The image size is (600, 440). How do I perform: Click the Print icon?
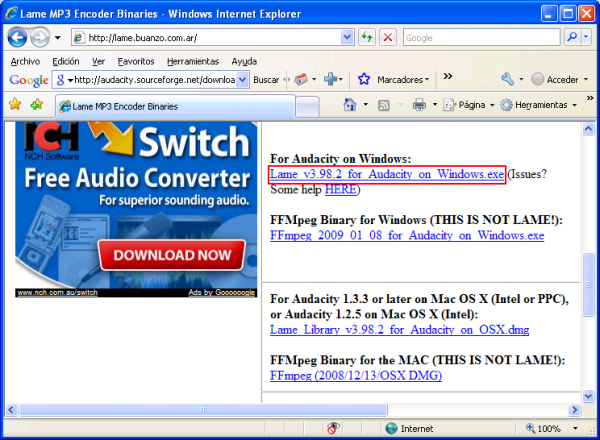[x=420, y=104]
